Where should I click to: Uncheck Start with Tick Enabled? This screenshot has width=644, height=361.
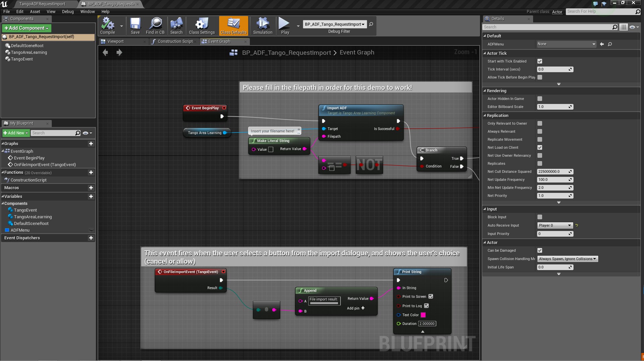coord(540,61)
